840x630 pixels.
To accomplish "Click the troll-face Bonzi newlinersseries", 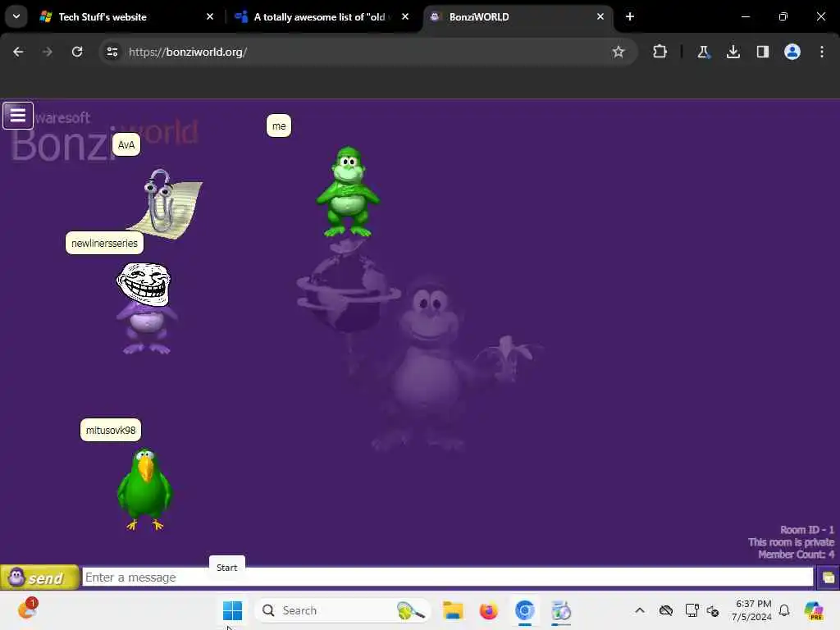I will [146, 308].
